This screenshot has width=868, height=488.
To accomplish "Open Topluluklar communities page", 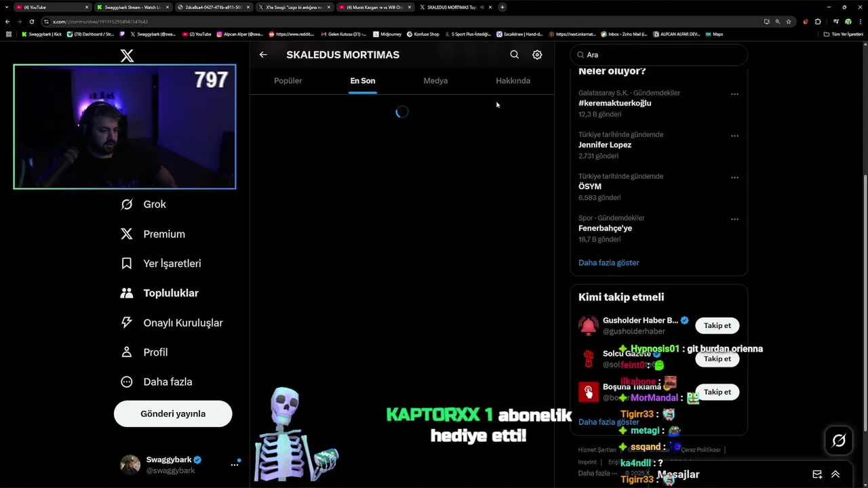I will (x=160, y=293).
